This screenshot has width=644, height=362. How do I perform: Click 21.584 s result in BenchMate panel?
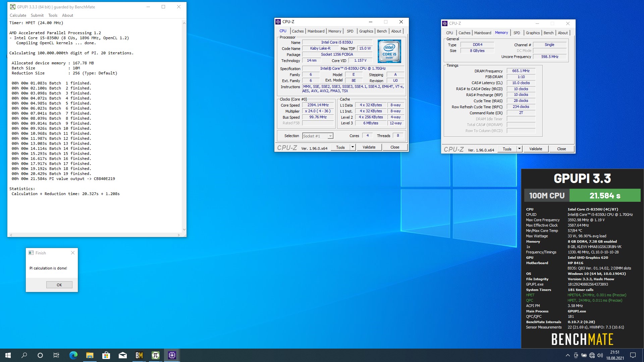605,195
